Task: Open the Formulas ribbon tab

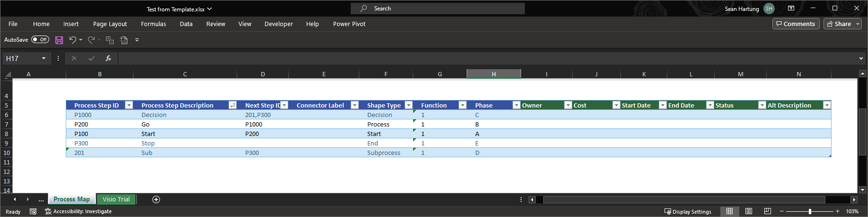Action: (x=153, y=24)
